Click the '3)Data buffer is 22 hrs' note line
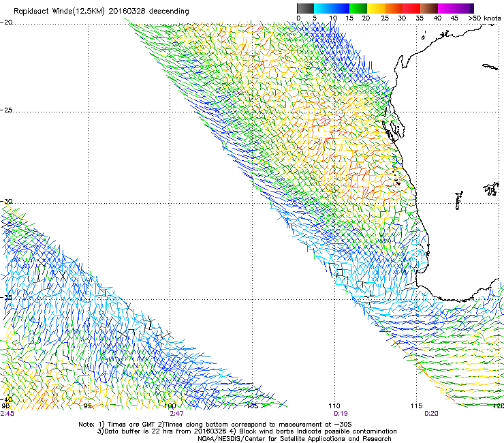The height and width of the screenshot is (443, 504). pyautogui.click(x=247, y=431)
